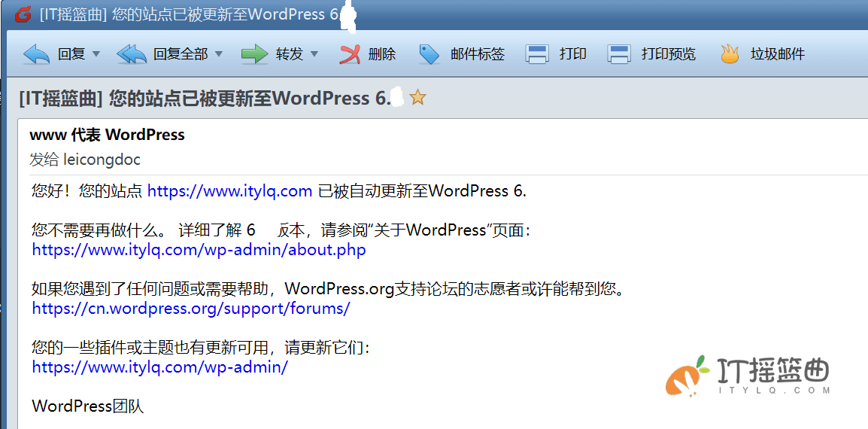Click the Foxmail logo in title bar
Screen dimensions: 868x429
tap(23, 15)
